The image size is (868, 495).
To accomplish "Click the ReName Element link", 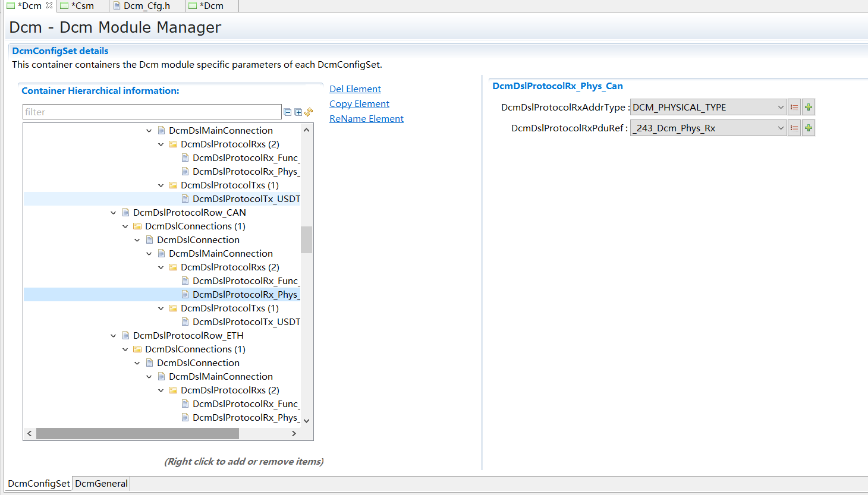I will point(366,118).
